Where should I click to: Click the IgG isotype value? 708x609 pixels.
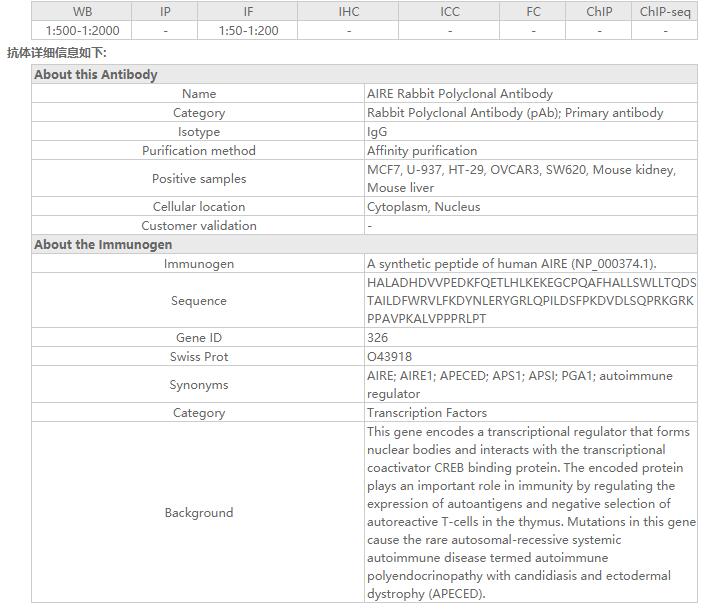click(x=377, y=132)
